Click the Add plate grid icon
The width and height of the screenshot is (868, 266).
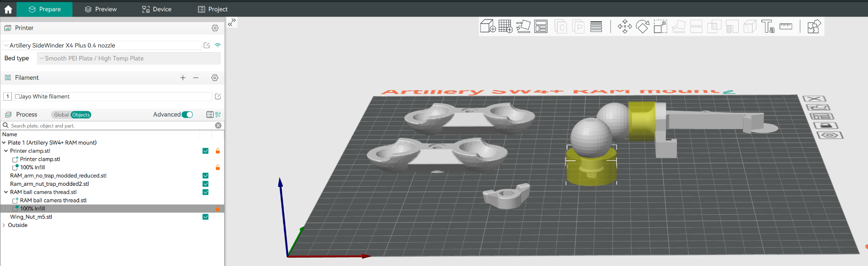[x=506, y=26]
